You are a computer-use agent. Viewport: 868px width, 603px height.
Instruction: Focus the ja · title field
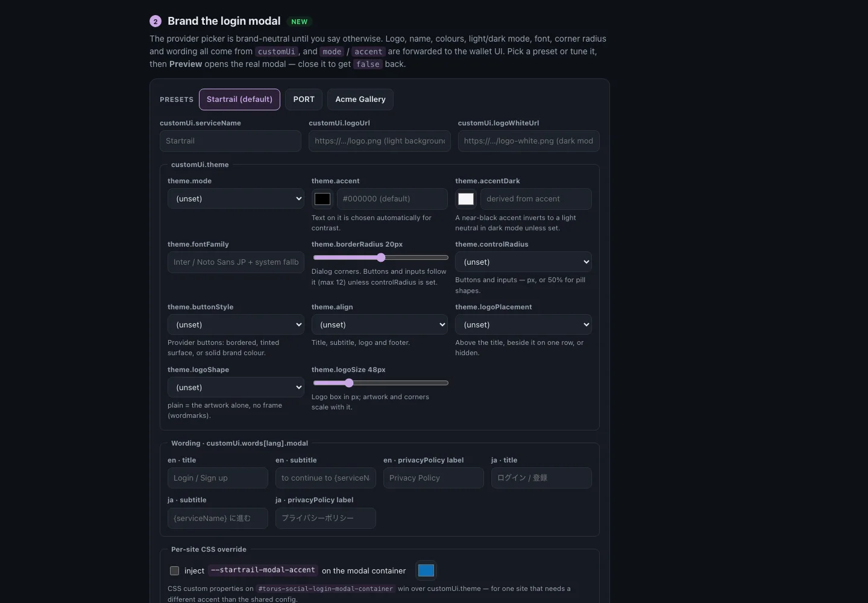pyautogui.click(x=541, y=478)
